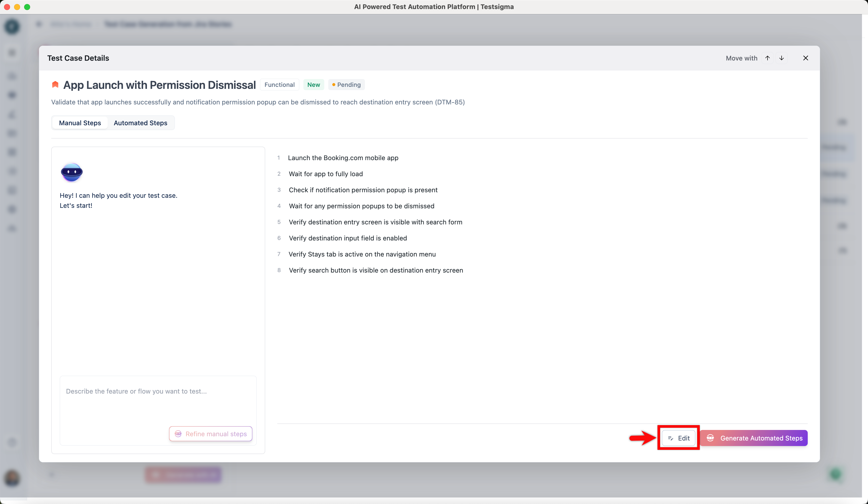
Task: Click the orange bookmark icon beside title
Action: pyautogui.click(x=55, y=85)
